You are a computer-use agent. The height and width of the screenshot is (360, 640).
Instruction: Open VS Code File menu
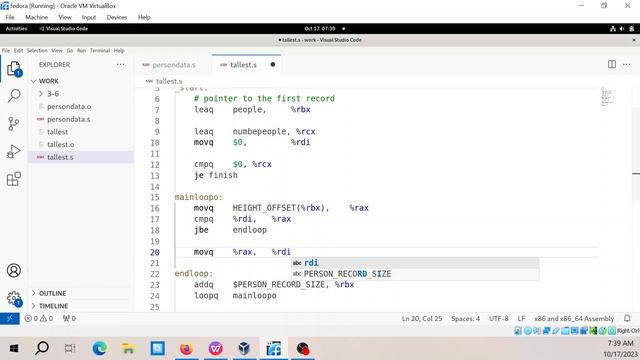pyautogui.click(x=6, y=51)
